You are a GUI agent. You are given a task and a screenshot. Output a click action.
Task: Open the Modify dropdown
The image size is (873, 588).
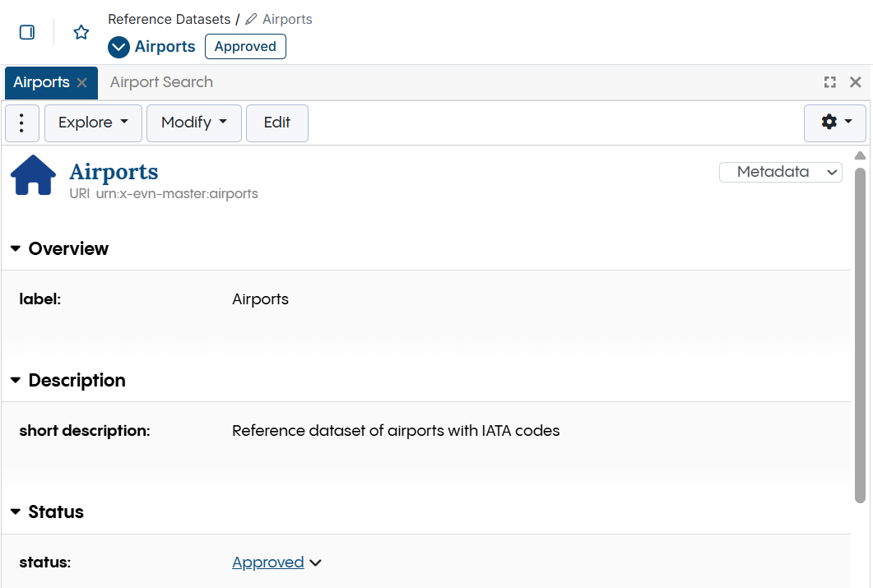click(193, 123)
